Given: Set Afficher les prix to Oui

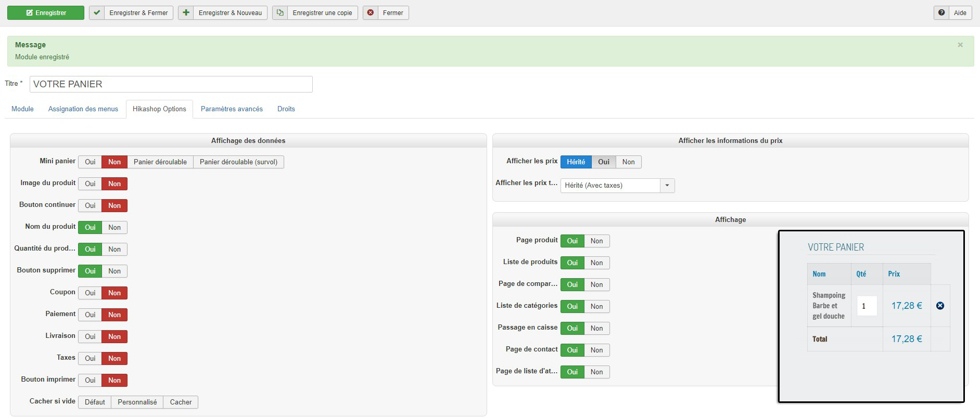Looking at the screenshot, I should tap(604, 162).
